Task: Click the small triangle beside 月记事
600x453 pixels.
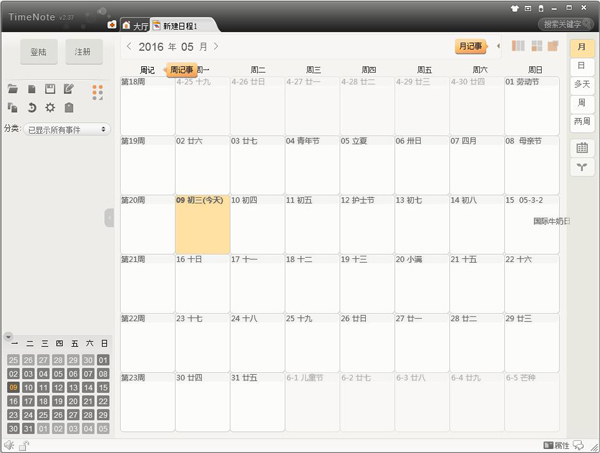Action: coord(498,46)
